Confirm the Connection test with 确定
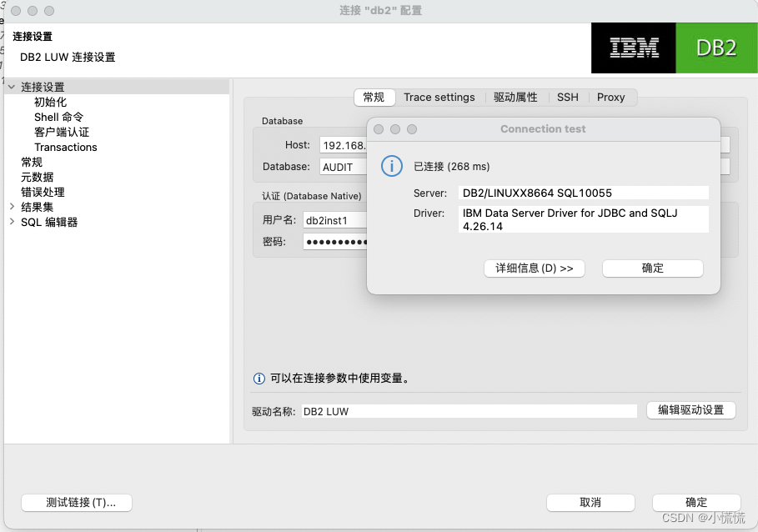The width and height of the screenshot is (758, 532). pyautogui.click(x=652, y=268)
